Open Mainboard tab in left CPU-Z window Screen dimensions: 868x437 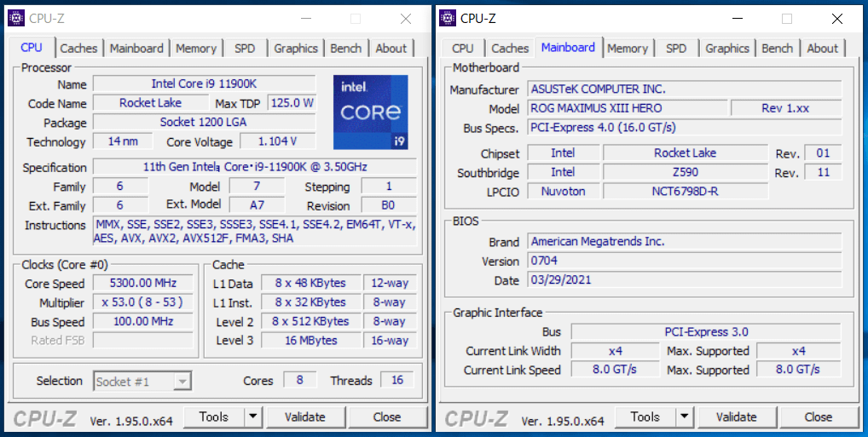click(136, 48)
